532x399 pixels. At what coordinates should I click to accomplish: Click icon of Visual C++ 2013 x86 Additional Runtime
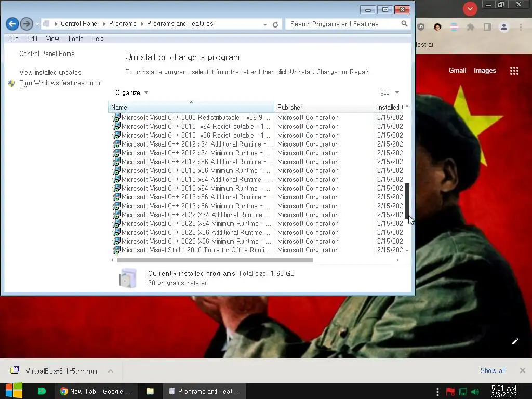[116, 197]
